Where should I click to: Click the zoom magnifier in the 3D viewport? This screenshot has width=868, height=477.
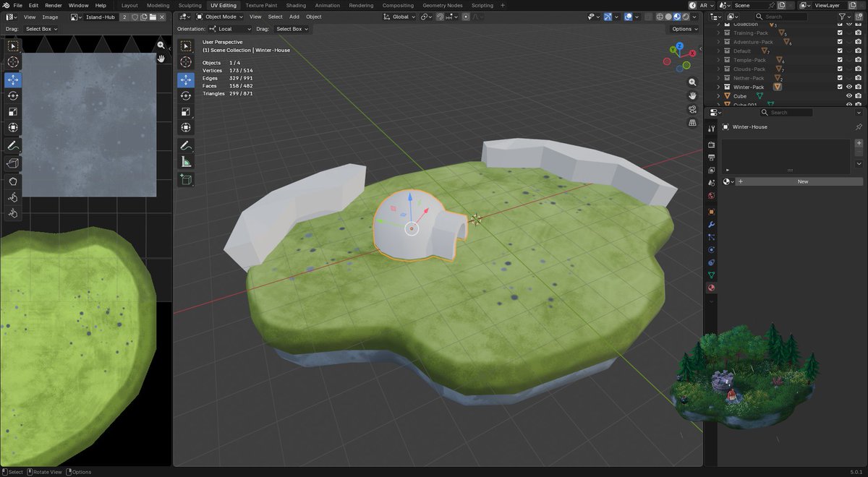tap(692, 82)
